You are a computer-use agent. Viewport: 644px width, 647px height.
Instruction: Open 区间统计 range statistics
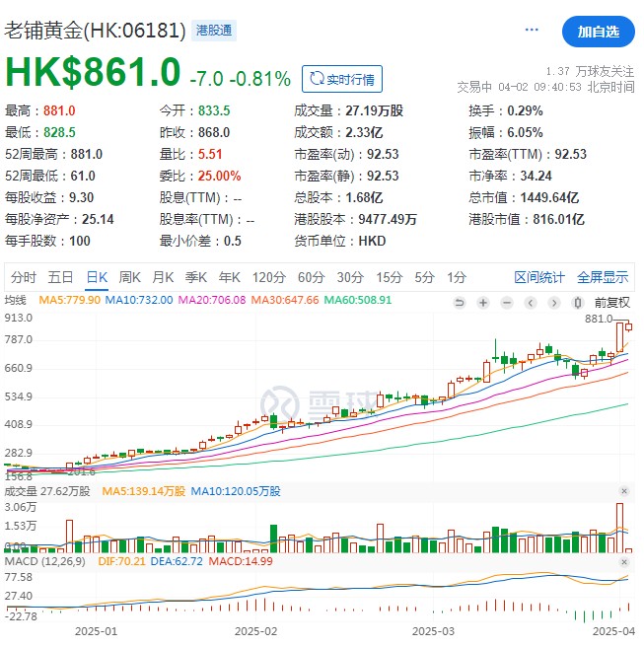pyautogui.click(x=539, y=277)
